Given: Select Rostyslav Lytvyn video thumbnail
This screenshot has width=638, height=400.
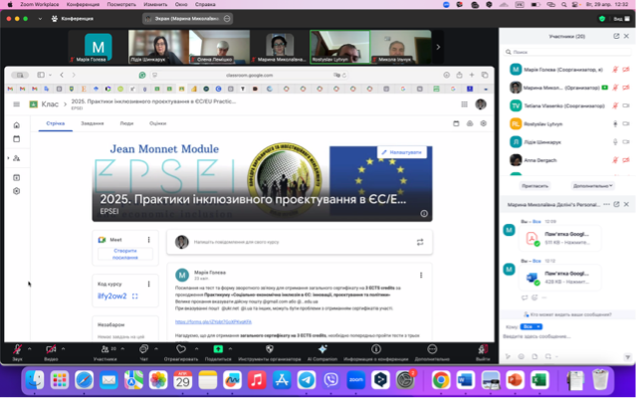Looking at the screenshot, I should click(340, 47).
